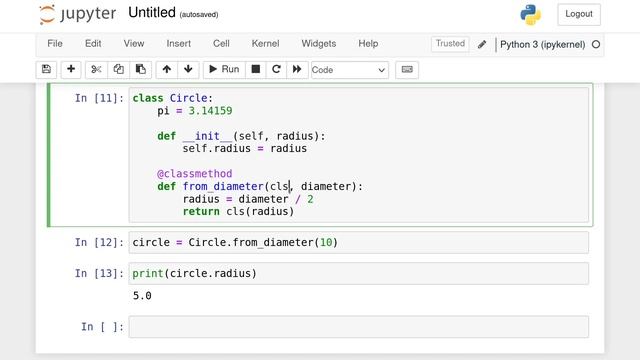The width and height of the screenshot is (640, 360).
Task: Open the Insert menu
Action: tap(178, 44)
